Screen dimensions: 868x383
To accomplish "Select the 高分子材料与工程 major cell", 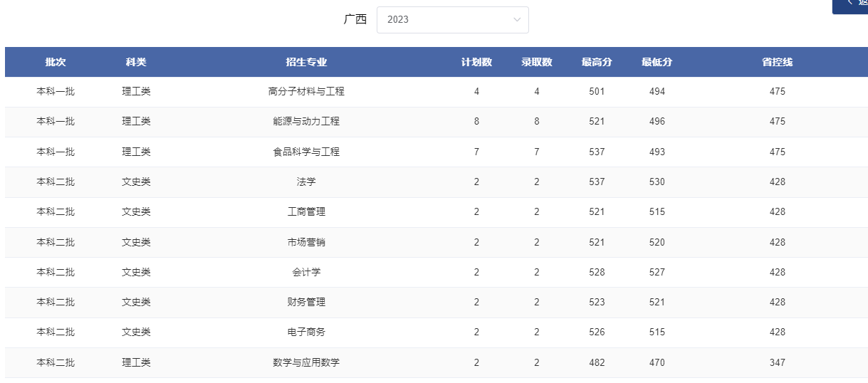I will click(x=306, y=92).
